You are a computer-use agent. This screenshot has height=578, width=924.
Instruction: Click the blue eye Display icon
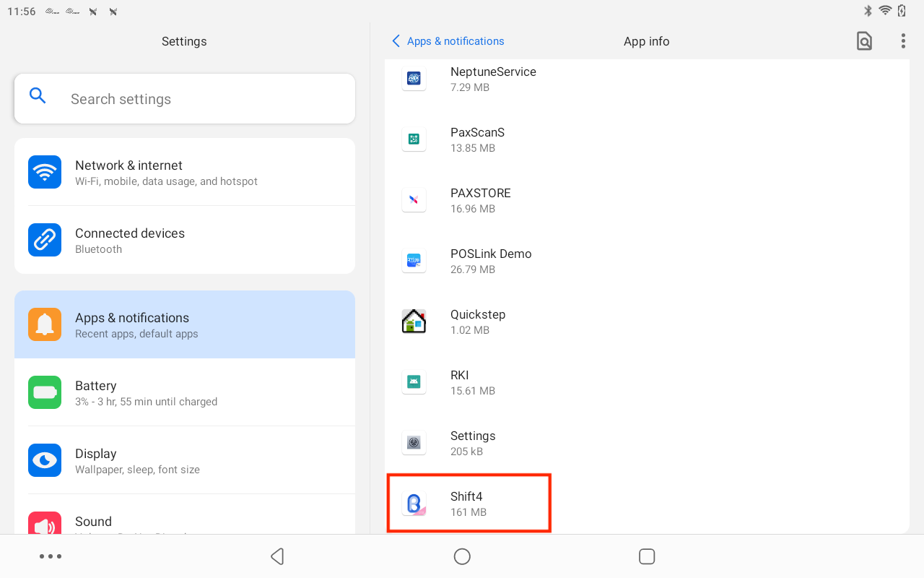45,460
